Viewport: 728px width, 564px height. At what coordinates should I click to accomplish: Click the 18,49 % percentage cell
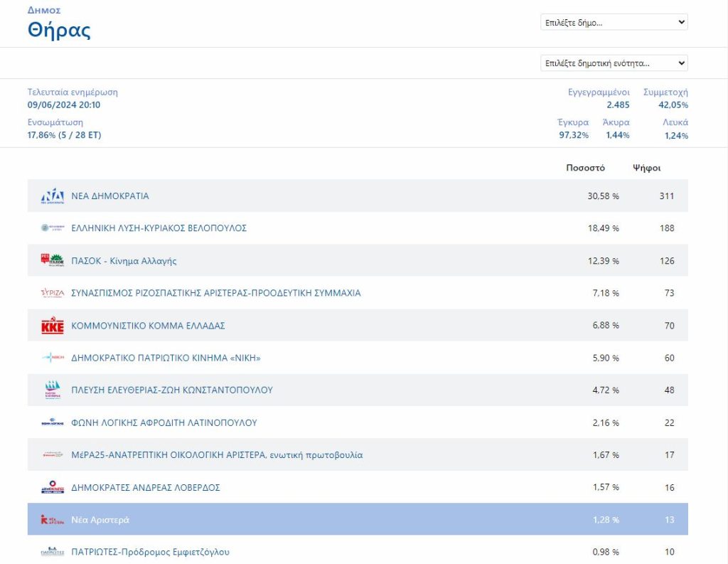pos(603,228)
